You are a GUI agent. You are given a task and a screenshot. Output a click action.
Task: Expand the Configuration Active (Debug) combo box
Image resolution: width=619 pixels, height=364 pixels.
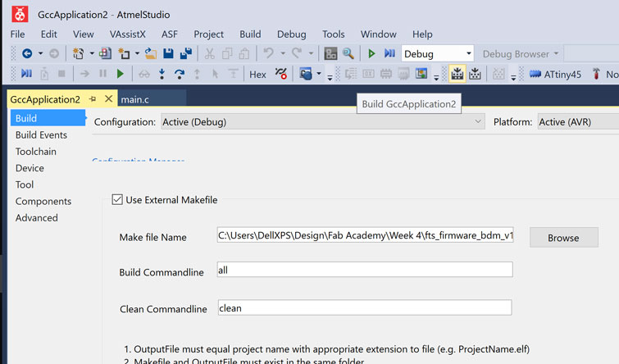point(323,122)
